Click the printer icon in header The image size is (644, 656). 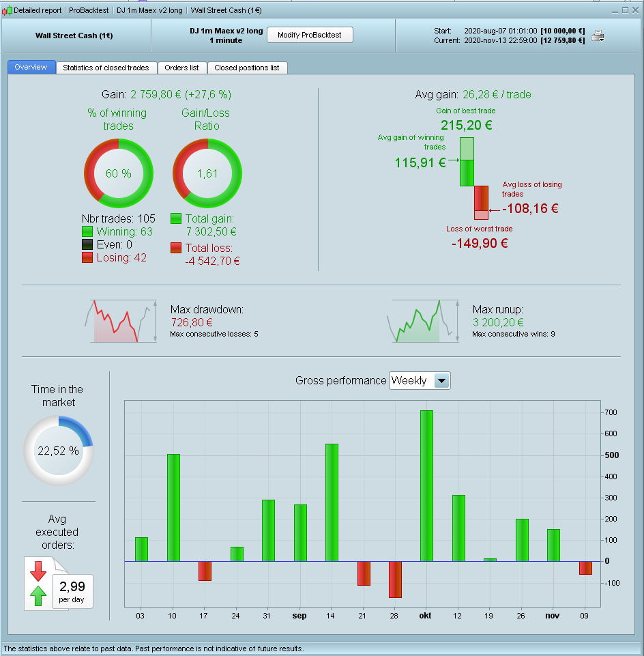click(x=598, y=36)
